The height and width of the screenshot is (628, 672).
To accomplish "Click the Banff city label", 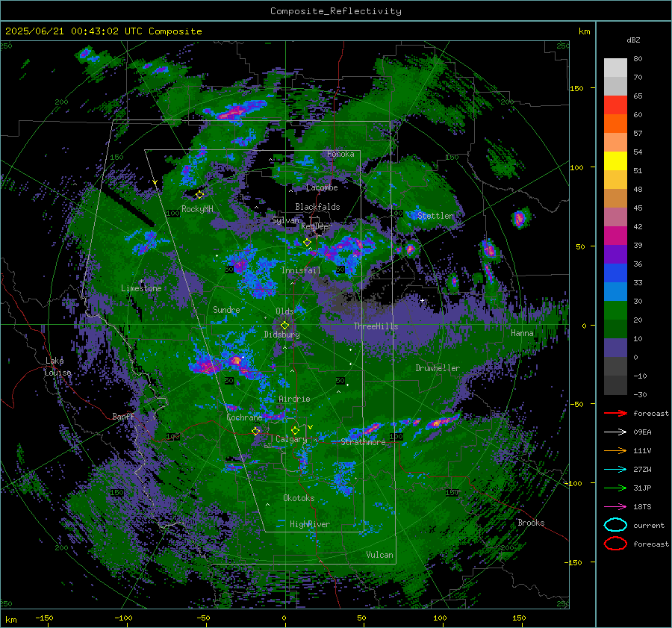I will (x=123, y=416).
